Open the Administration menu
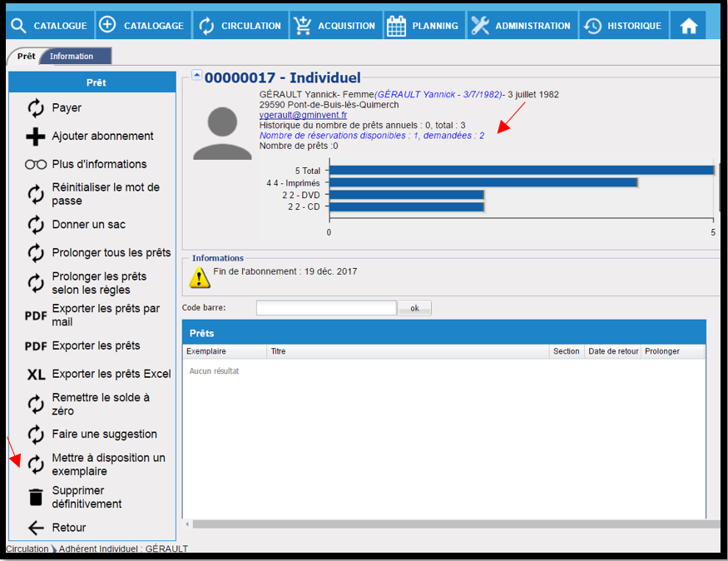This screenshot has width=728, height=561. [522, 26]
